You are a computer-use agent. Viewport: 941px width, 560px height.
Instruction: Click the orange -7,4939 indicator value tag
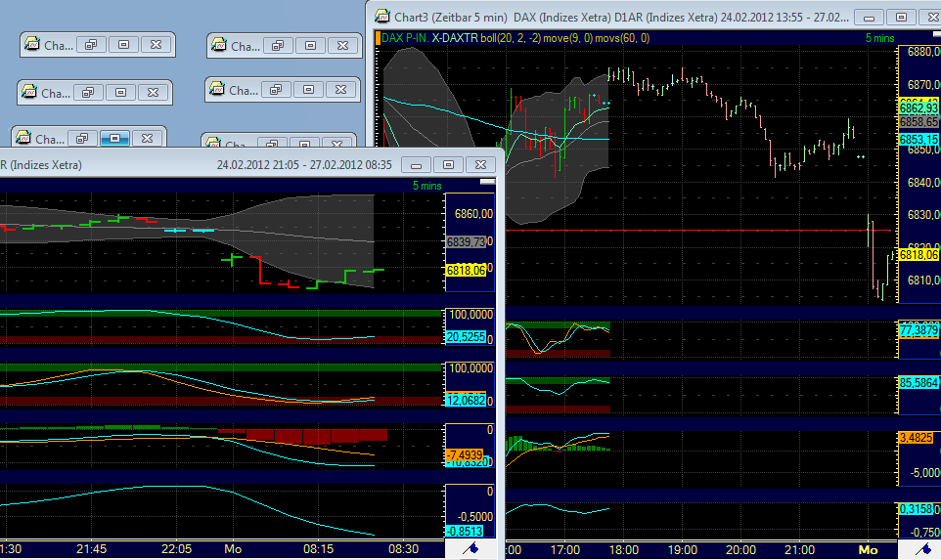466,454
